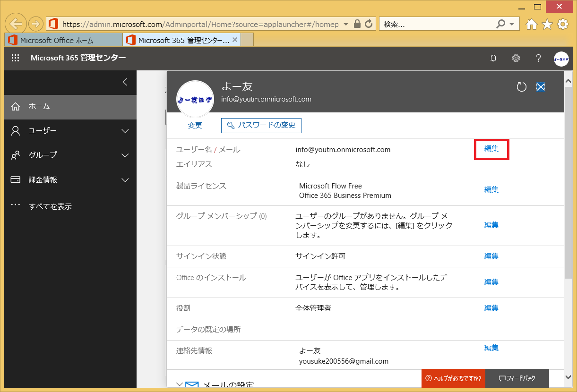Click the Office 365 Business Premium text
577x392 pixels.
[345, 196]
